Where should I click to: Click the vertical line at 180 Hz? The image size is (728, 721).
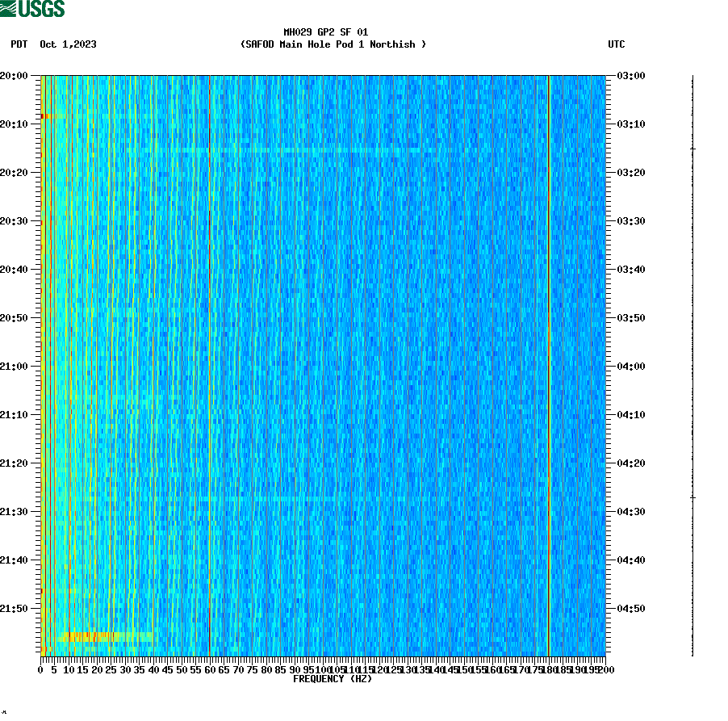pyautogui.click(x=548, y=363)
